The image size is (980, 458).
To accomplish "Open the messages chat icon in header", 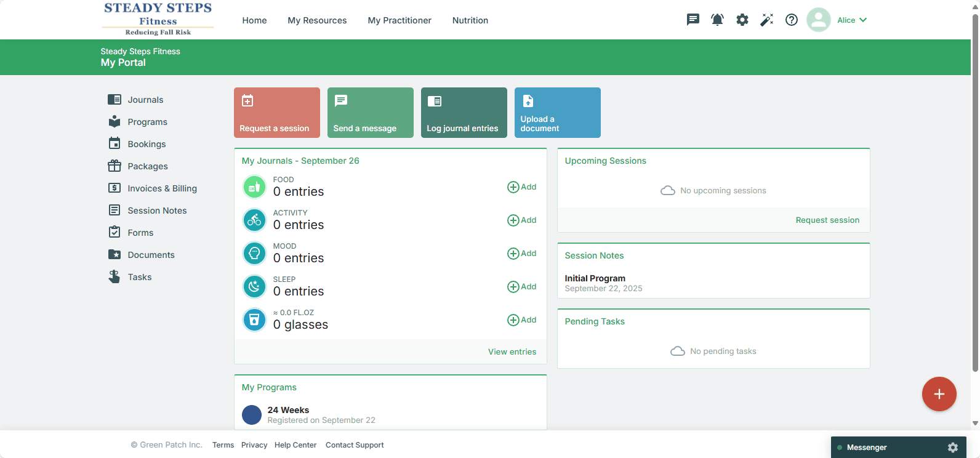I will 693,20.
